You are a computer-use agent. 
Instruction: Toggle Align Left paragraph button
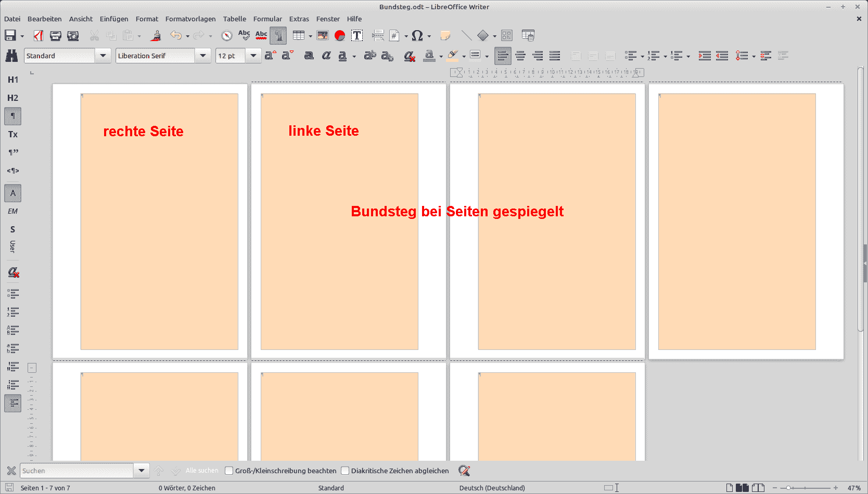point(503,56)
